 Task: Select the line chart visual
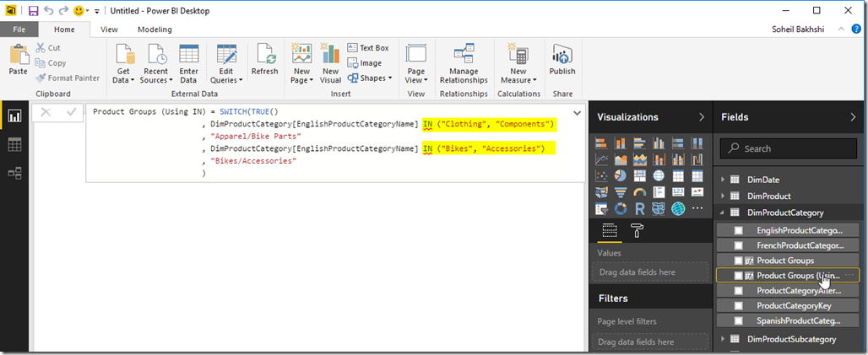tap(600, 160)
